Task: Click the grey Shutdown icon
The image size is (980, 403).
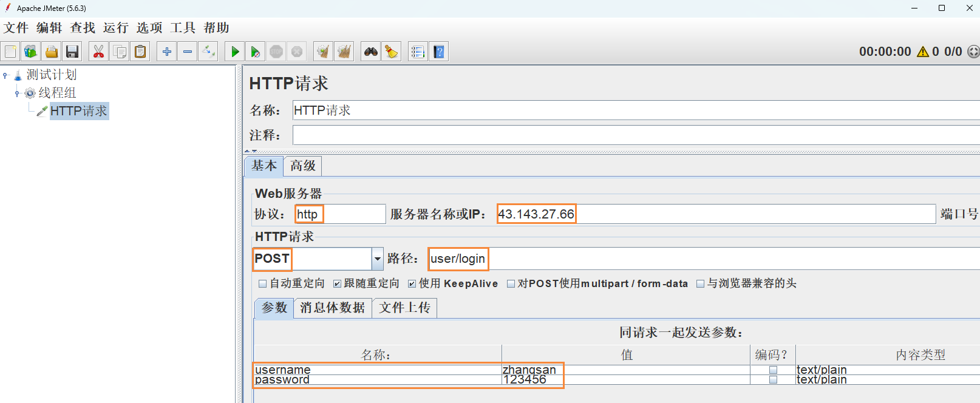Action: pos(297,52)
